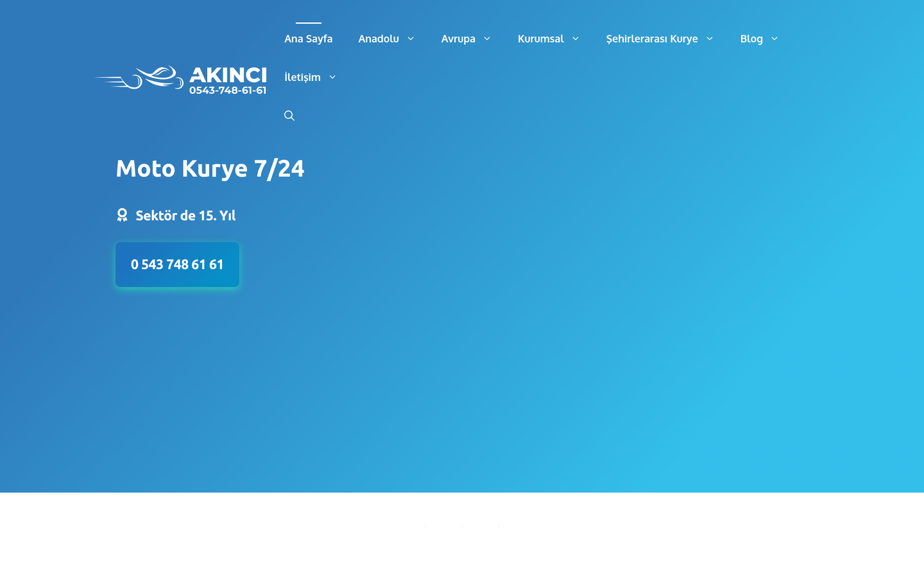Go to the Ana Sayfa menu item

tap(309, 39)
